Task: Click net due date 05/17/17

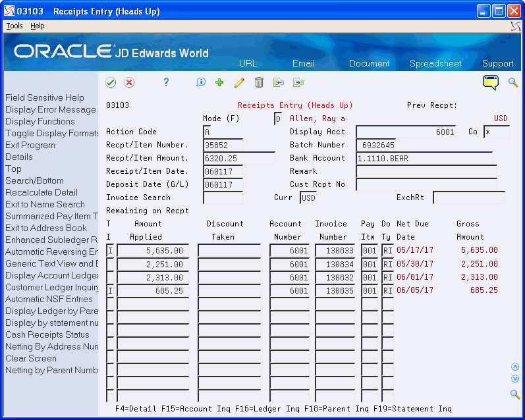Action: [415, 250]
